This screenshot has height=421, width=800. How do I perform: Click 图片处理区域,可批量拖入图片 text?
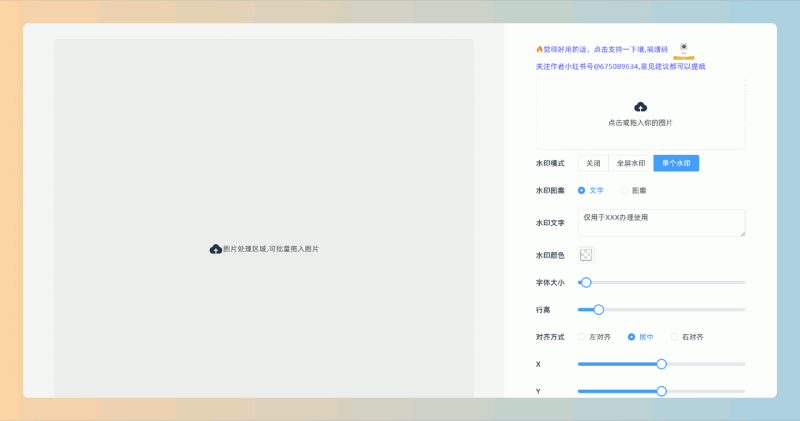(x=271, y=249)
